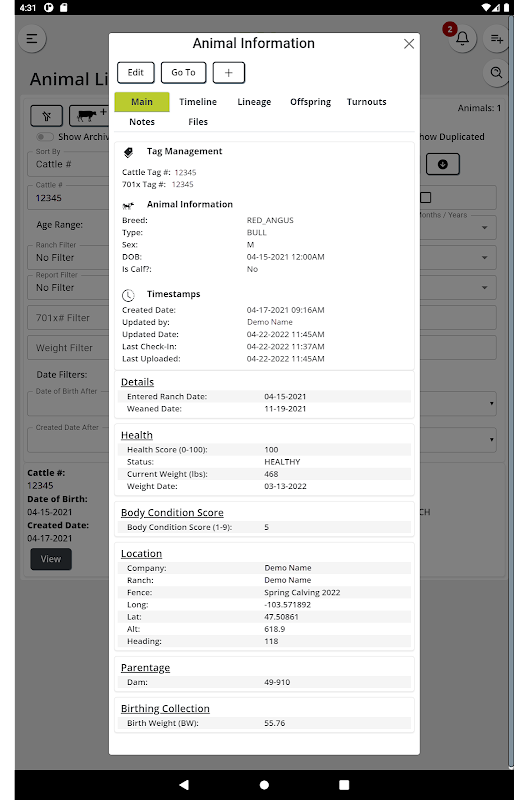514x800 pixels.
Task: Click the clear filter funnel icon
Action: (46, 116)
